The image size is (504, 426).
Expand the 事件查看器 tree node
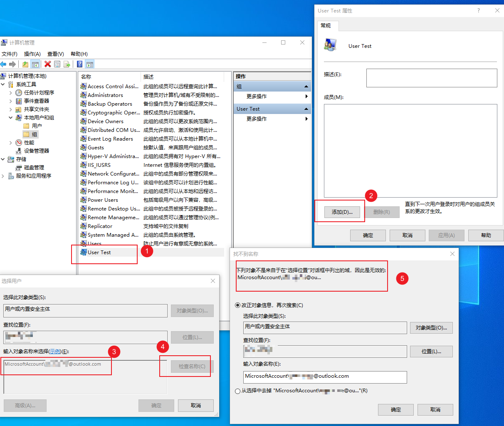[x=11, y=101]
